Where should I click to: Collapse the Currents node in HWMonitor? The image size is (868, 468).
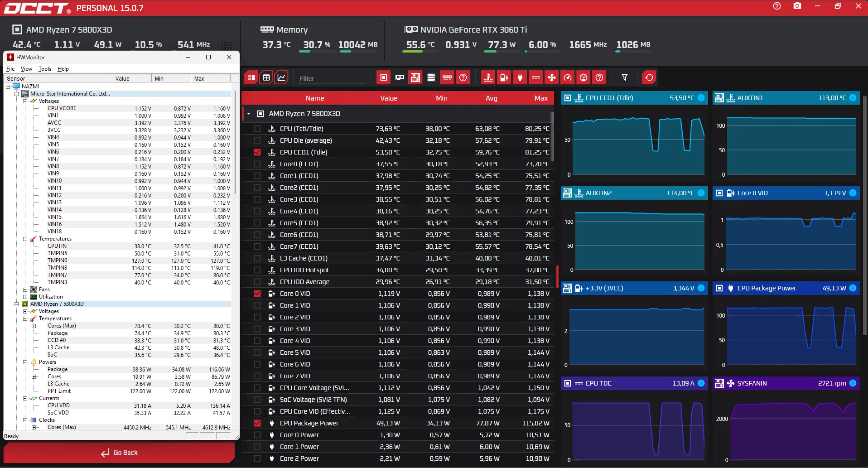tap(25, 398)
